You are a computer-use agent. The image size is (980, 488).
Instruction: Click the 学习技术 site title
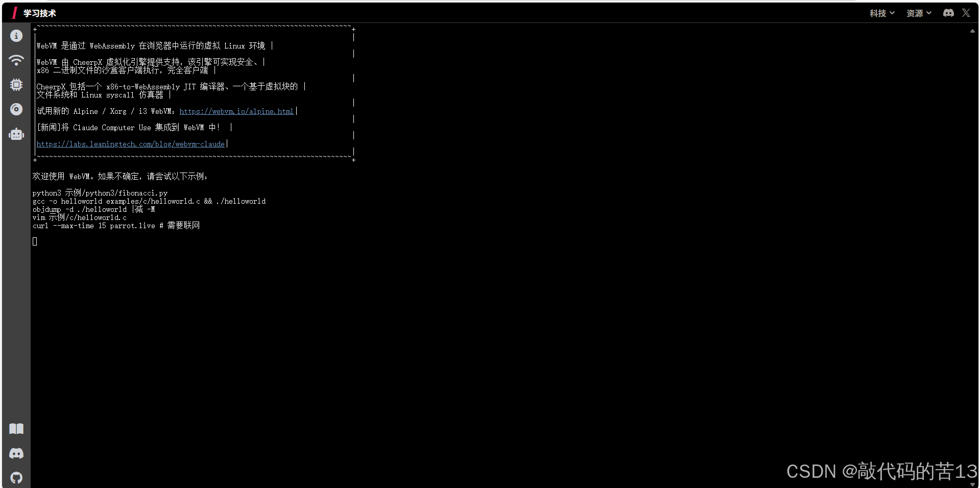(40, 13)
